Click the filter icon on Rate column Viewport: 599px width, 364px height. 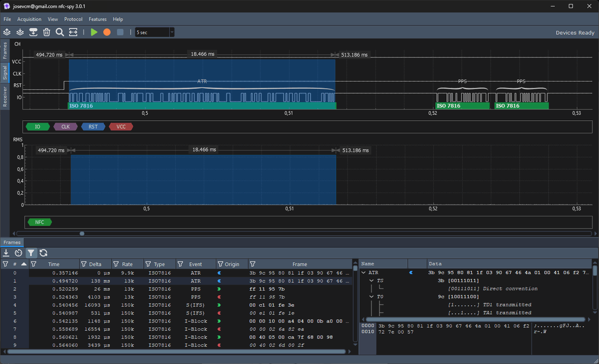116,264
